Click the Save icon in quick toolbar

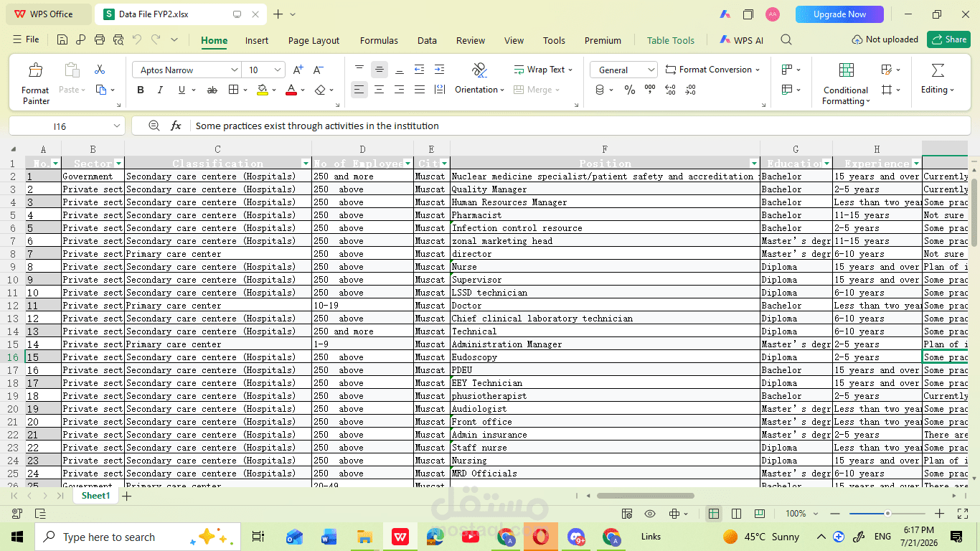point(62,39)
